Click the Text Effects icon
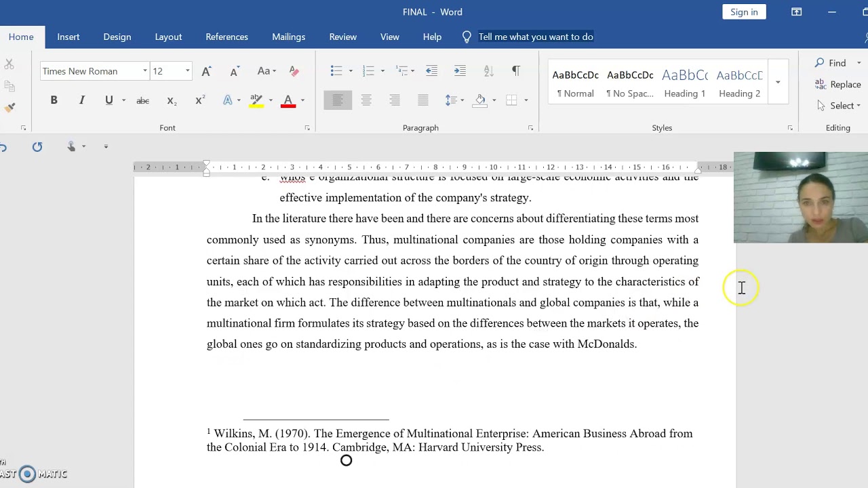868x488 pixels. click(228, 100)
